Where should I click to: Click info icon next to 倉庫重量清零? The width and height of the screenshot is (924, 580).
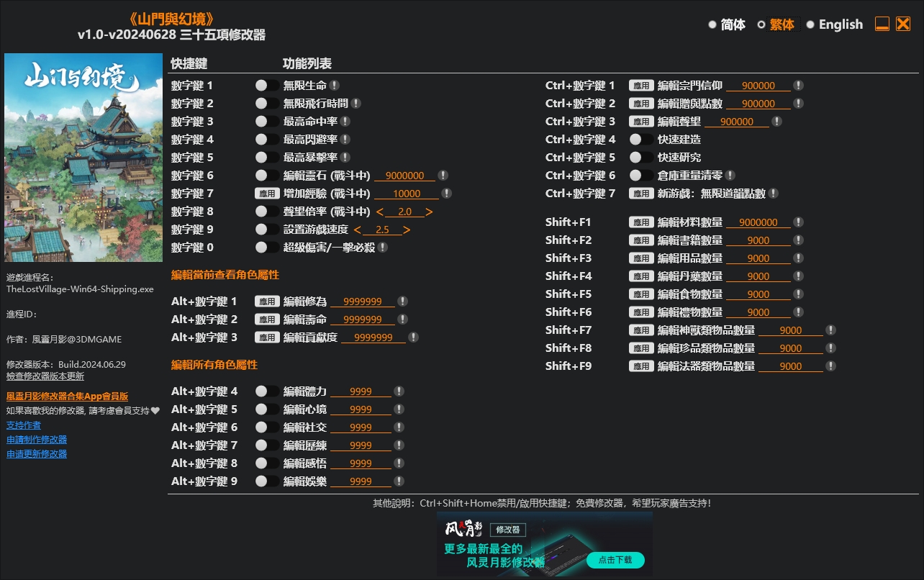[730, 176]
